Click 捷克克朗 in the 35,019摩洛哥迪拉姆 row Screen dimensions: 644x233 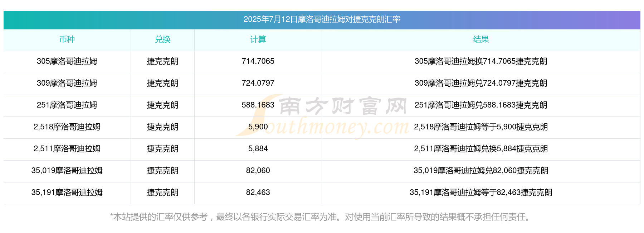click(162, 171)
